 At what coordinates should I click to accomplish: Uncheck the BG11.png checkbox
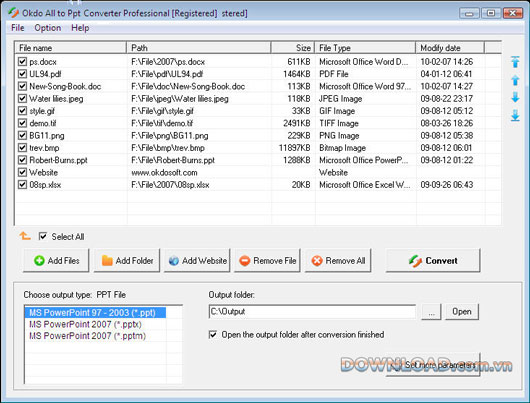pyautogui.click(x=22, y=135)
